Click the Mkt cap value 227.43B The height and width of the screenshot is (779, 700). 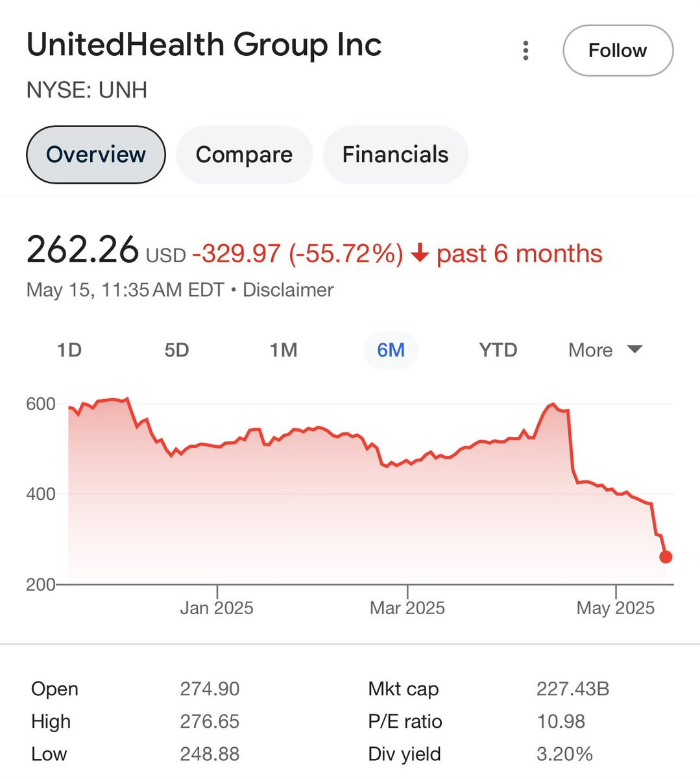point(572,689)
